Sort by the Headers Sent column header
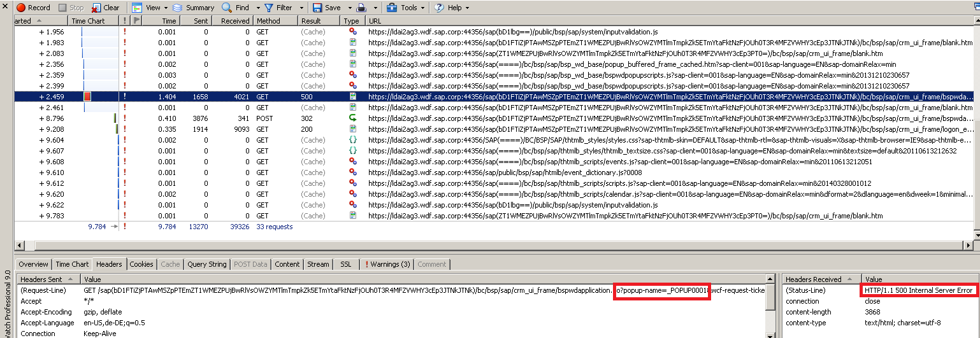The image size is (980, 338). (x=48, y=279)
